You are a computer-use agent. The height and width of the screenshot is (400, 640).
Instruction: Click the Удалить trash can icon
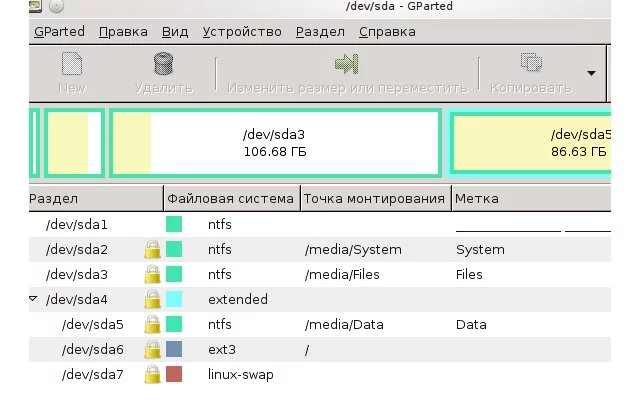pos(163,65)
